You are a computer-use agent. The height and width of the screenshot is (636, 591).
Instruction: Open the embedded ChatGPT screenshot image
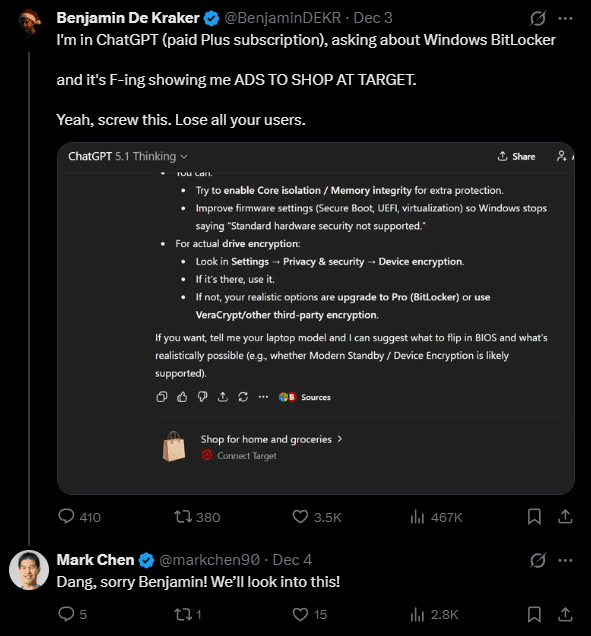click(x=316, y=318)
